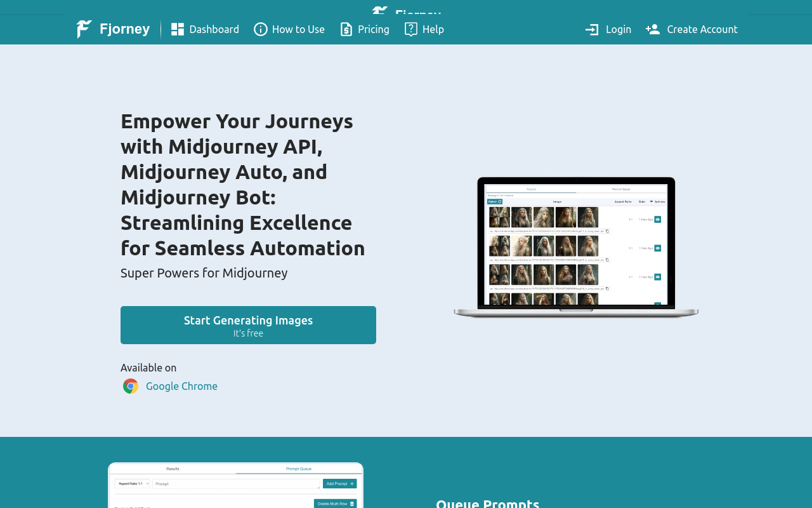Click the Login arrow icon

click(592, 29)
